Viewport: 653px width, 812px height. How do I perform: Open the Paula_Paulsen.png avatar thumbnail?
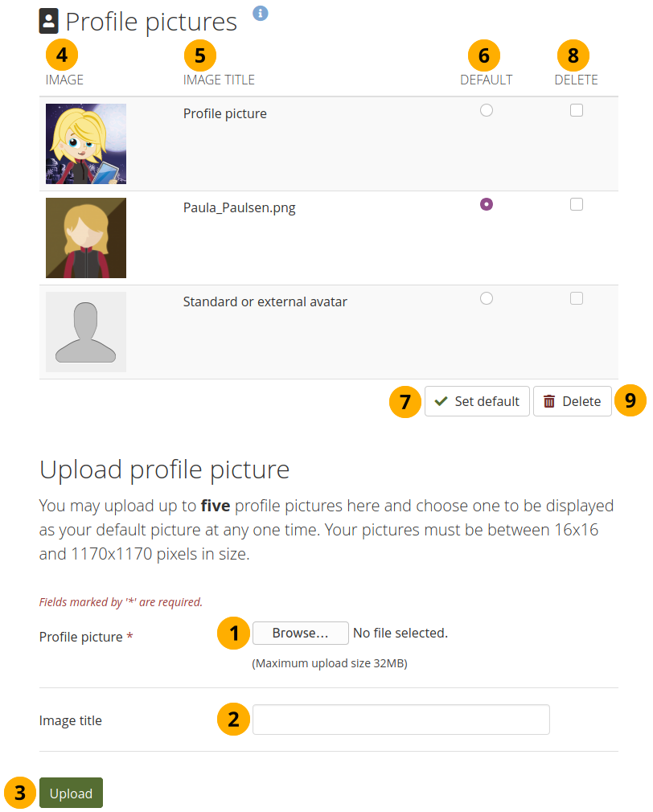pyautogui.click(x=86, y=238)
